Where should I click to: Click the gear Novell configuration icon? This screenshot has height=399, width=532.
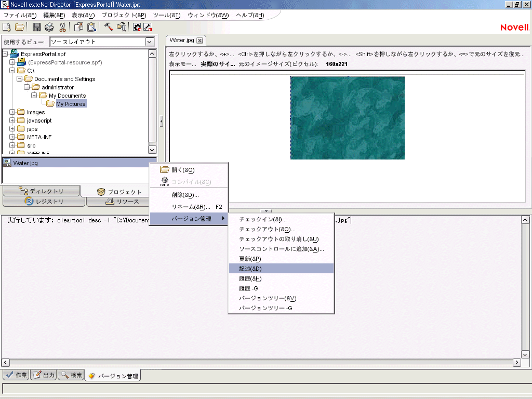(x=137, y=27)
